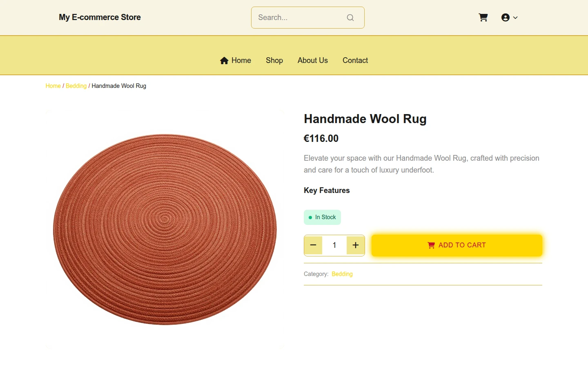Go to the About Us page

click(313, 61)
